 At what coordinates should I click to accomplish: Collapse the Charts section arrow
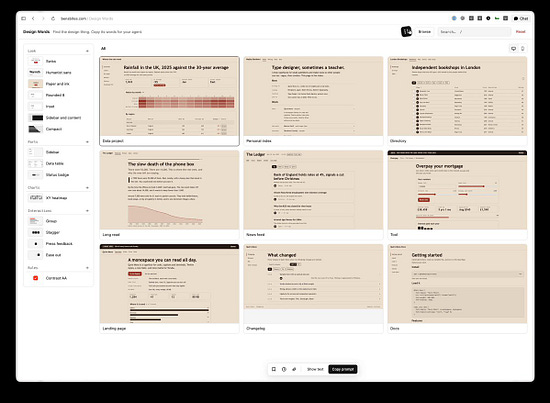coord(87,188)
